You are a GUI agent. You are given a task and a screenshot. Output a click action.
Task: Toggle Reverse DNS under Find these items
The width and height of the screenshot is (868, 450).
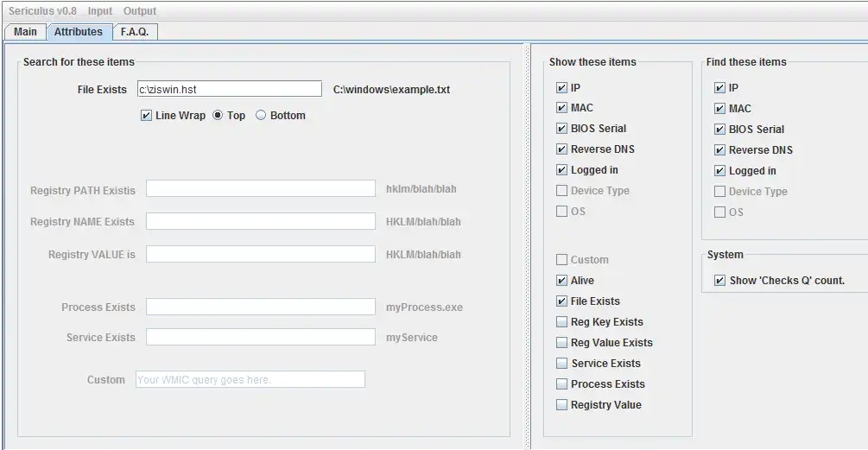click(719, 150)
